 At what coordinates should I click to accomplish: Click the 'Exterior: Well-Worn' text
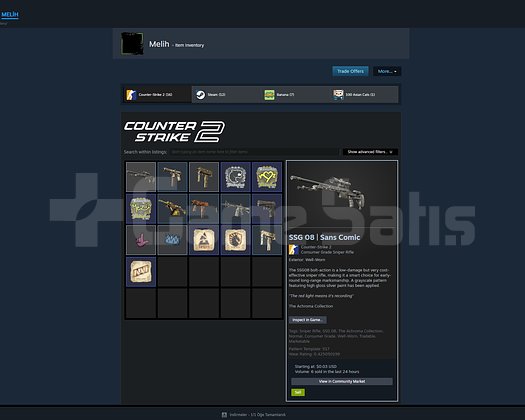(x=307, y=260)
